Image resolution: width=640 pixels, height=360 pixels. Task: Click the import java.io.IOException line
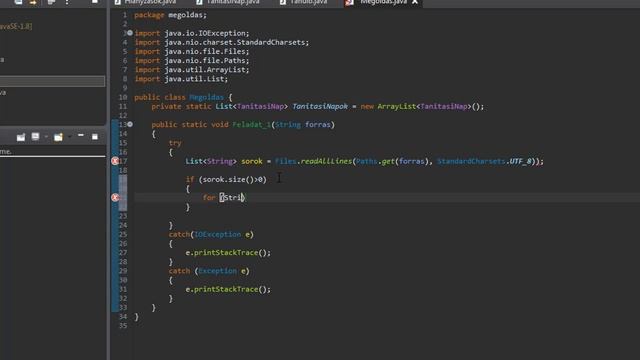pos(191,33)
